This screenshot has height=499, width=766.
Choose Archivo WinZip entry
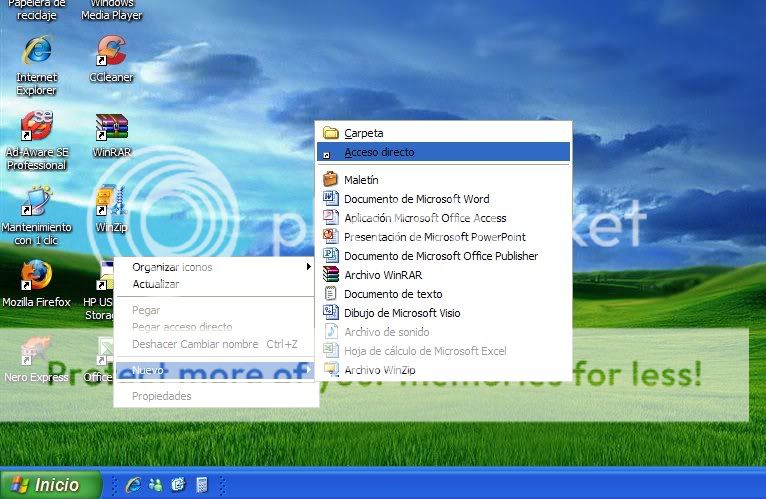[x=444, y=369]
